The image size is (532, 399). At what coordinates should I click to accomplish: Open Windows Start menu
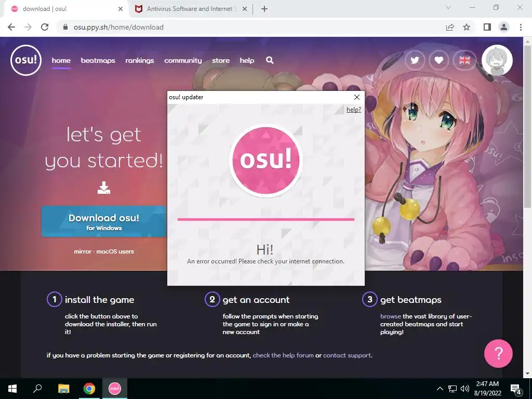[12, 389]
